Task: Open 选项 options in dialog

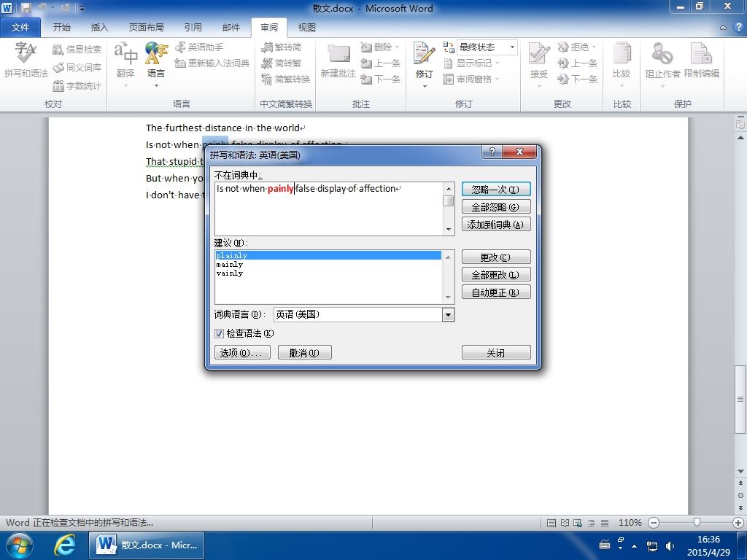Action: pyautogui.click(x=242, y=352)
